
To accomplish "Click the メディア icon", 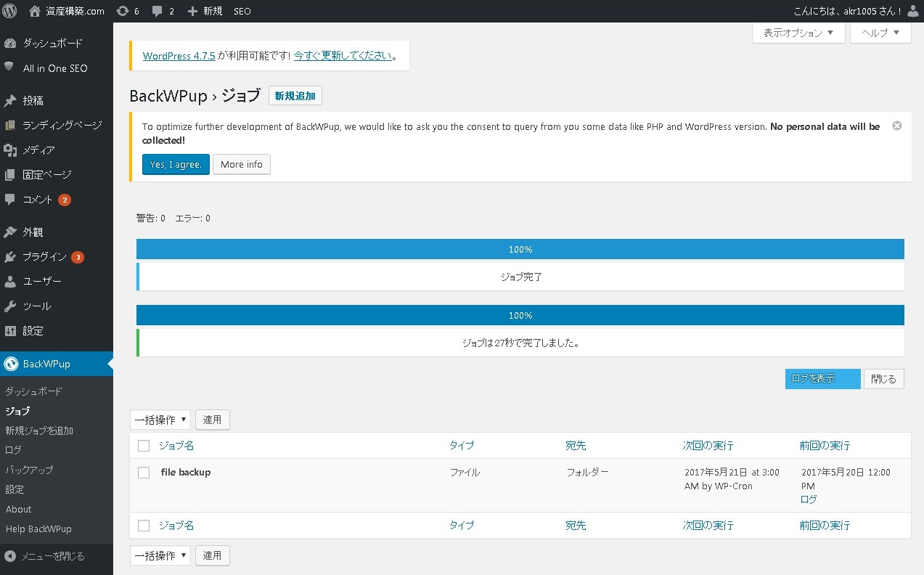I will click(10, 150).
